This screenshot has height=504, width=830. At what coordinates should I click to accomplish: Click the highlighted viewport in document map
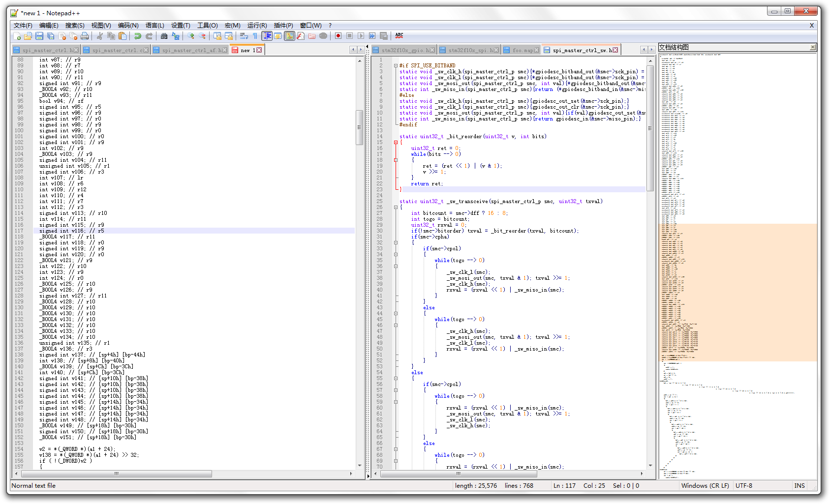pyautogui.click(x=738, y=293)
